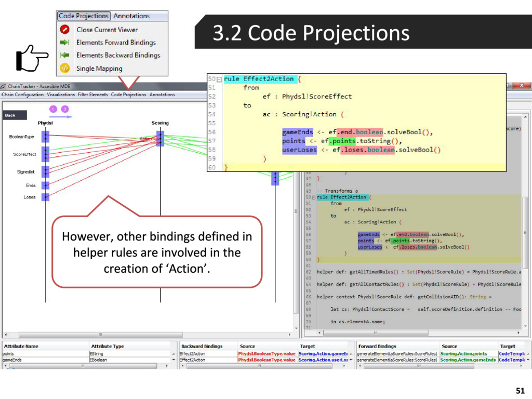Click the green Elements Forward Bindings arrow icon
Viewport: 532px width, 399px height.
point(64,43)
